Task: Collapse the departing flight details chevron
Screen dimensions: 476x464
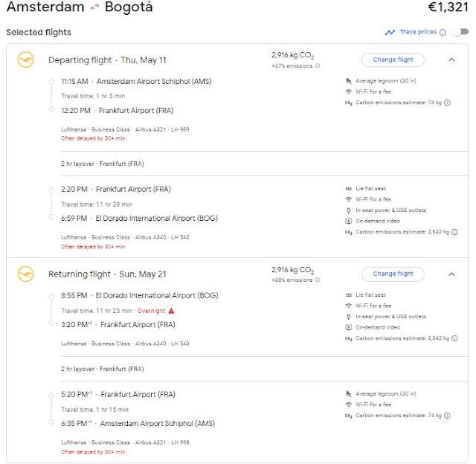Action: pyautogui.click(x=451, y=59)
